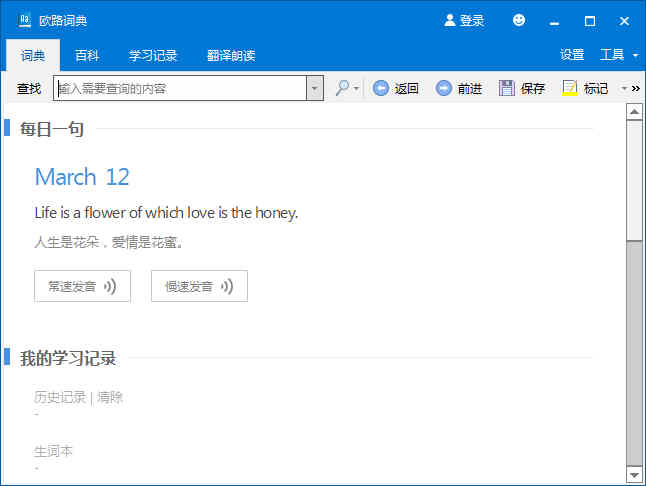The height and width of the screenshot is (486, 646).
Task: Click the 欧路词典 app logo icon
Action: coord(25,20)
